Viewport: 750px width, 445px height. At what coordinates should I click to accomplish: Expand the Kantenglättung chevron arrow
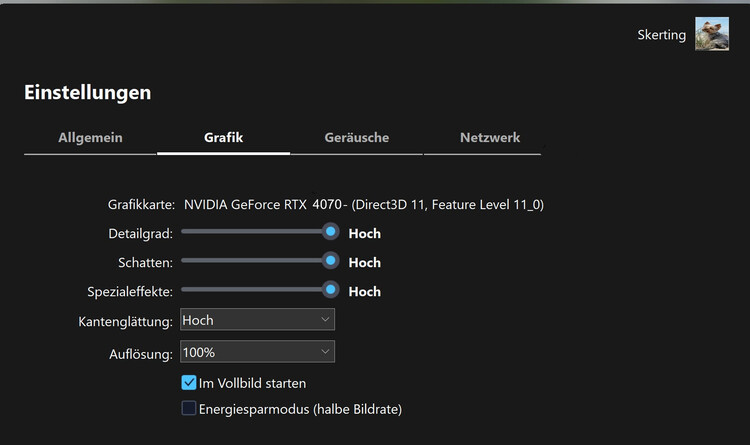click(x=325, y=319)
